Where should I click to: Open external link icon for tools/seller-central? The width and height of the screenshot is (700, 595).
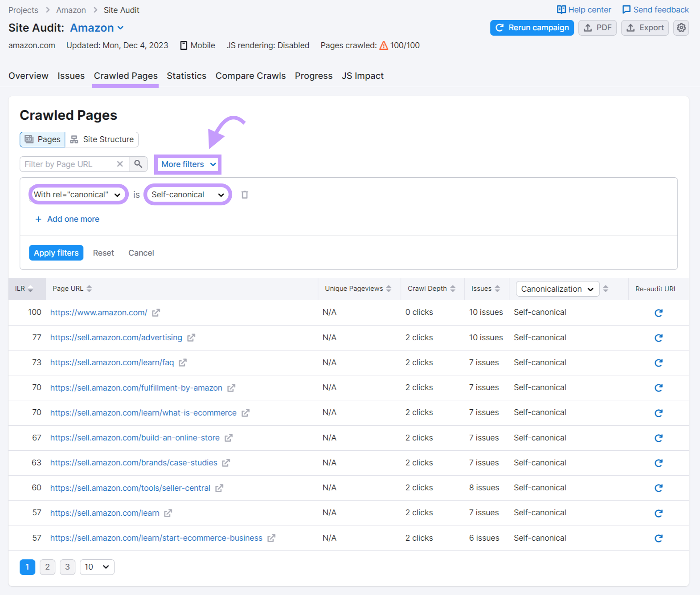[x=219, y=488]
